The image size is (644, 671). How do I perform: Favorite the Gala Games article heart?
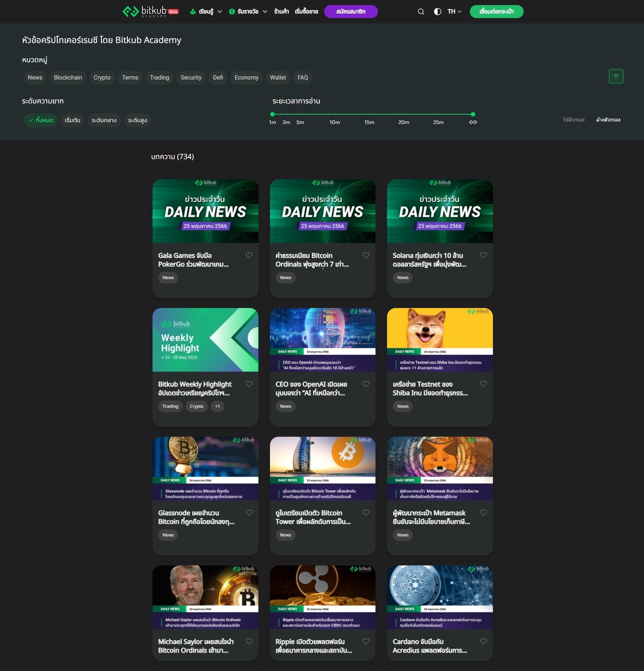[249, 255]
